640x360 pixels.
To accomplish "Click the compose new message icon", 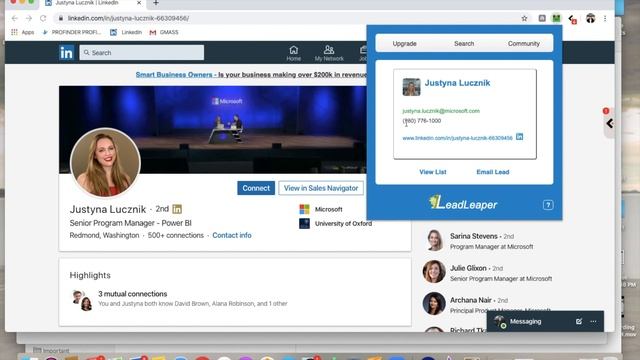I will (x=579, y=322).
